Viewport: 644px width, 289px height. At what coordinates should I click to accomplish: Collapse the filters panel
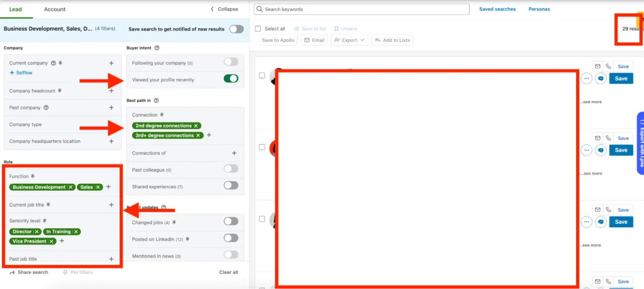(224, 9)
